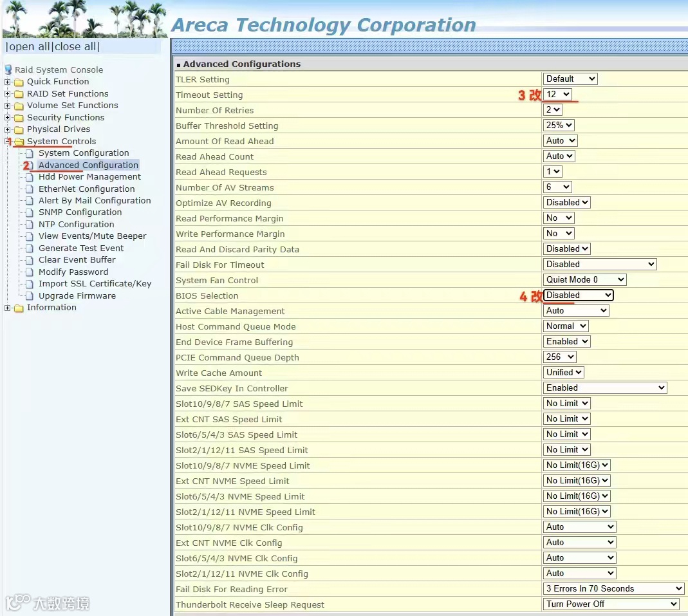The image size is (688, 616).
Task: Expand the Security Functions node
Action: [8, 118]
